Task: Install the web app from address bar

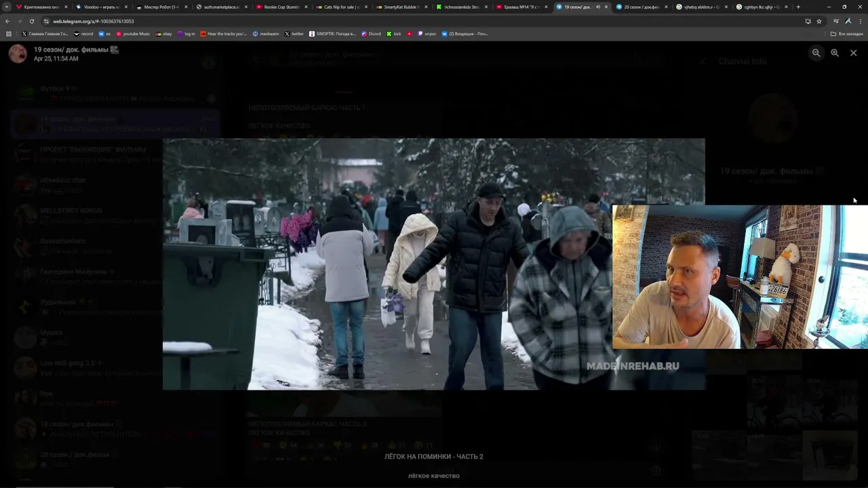Action: (808, 21)
